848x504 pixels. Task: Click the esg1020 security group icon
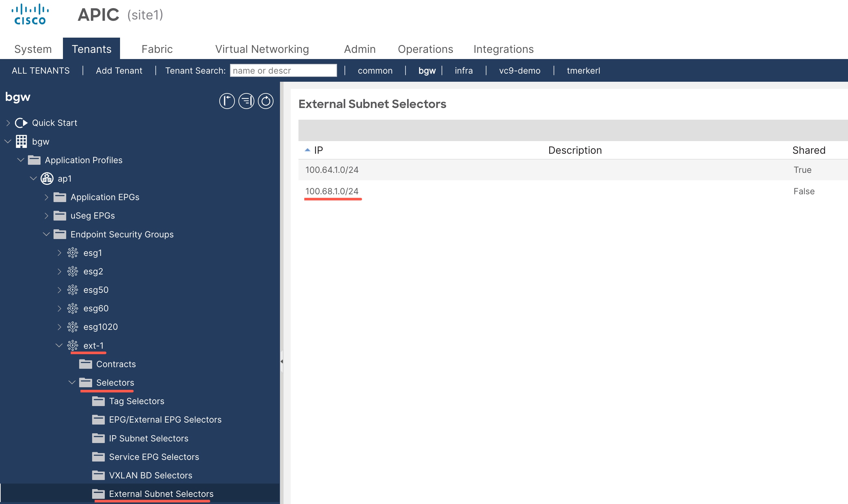pyautogui.click(x=73, y=327)
